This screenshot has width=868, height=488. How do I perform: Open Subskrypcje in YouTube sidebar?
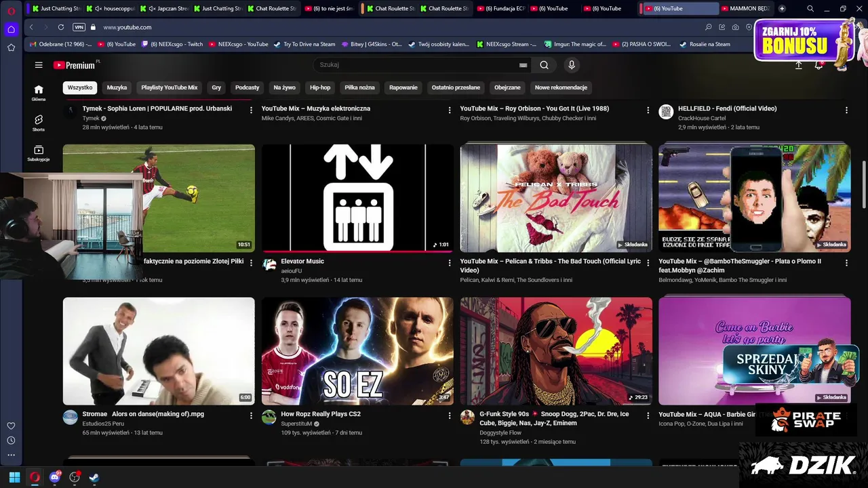[39, 153]
